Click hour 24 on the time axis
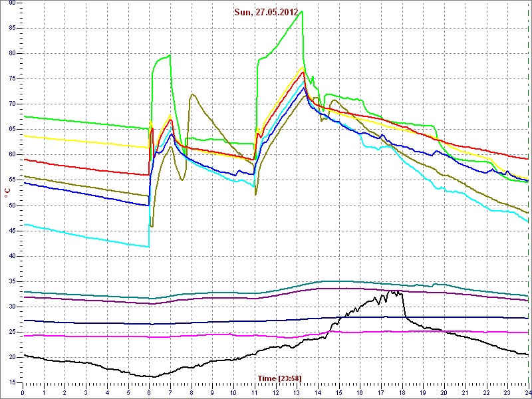The width and height of the screenshot is (532, 399). coord(527,393)
